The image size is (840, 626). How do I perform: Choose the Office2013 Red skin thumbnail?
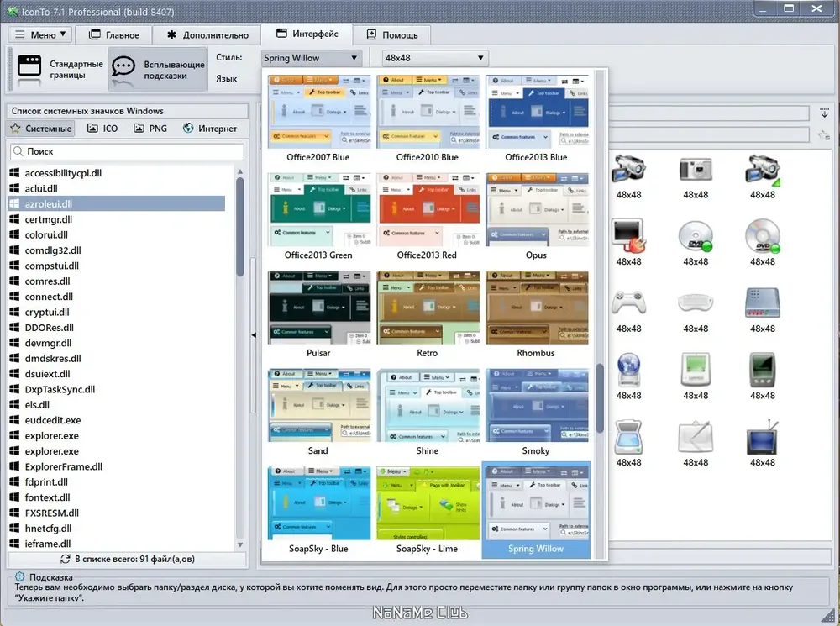[427, 217]
